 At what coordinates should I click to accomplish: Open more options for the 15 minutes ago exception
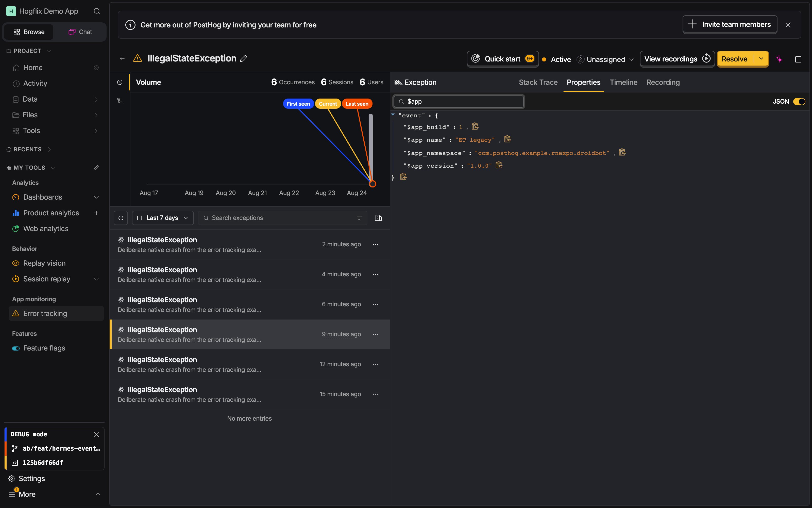tap(376, 394)
